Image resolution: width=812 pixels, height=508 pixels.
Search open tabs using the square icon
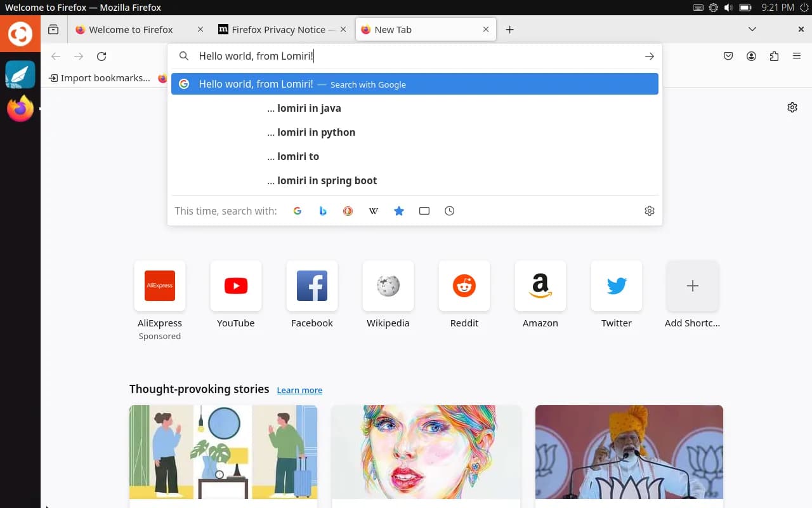[x=424, y=210]
